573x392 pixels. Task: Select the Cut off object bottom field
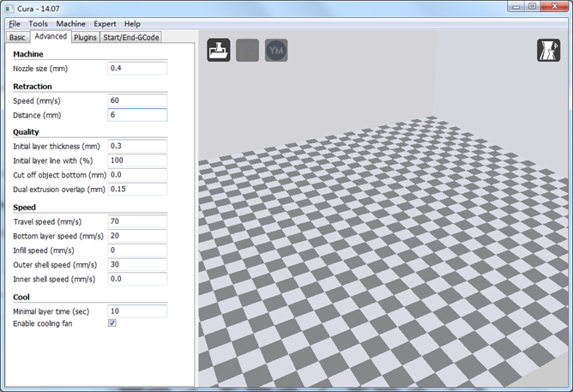coord(137,175)
